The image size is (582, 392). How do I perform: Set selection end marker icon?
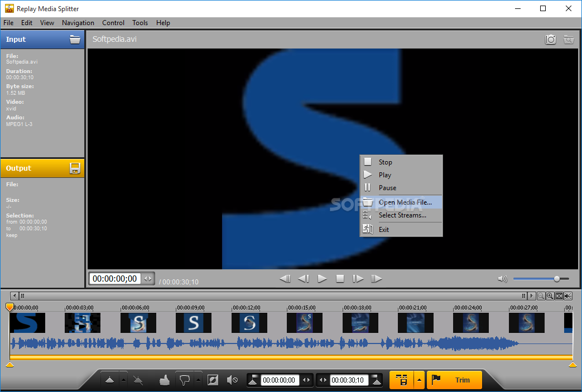376,380
